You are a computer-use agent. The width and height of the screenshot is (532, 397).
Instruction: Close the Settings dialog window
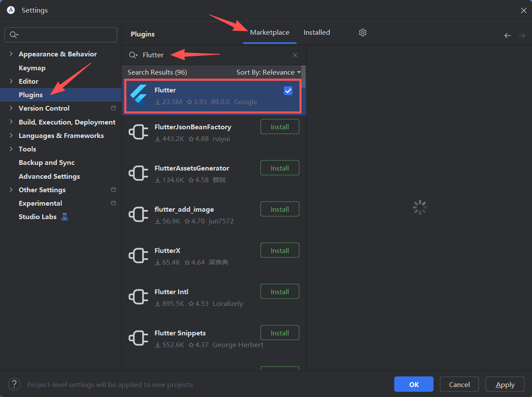point(523,10)
